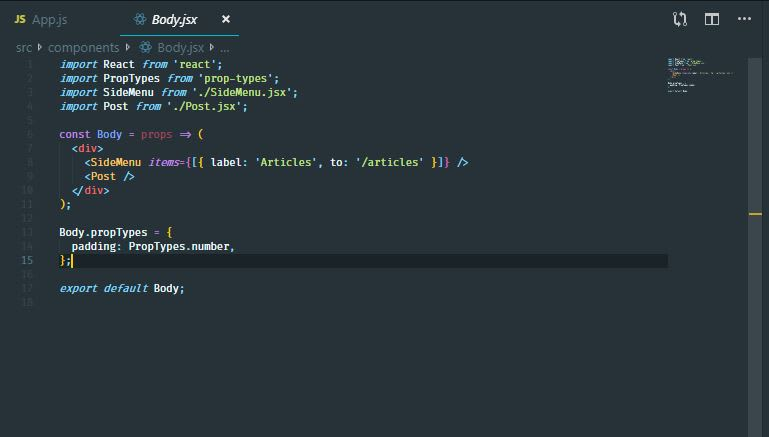Click the <Post /> element
769x437 pixels.
click(109, 177)
